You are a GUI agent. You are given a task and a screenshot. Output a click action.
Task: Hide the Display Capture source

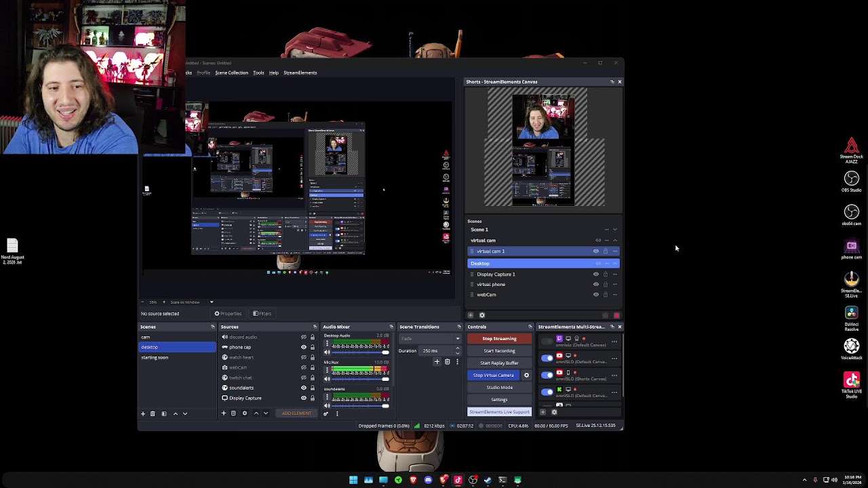point(304,398)
